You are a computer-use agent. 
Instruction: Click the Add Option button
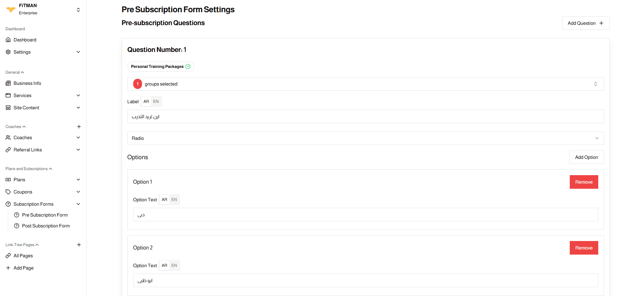[x=586, y=157]
